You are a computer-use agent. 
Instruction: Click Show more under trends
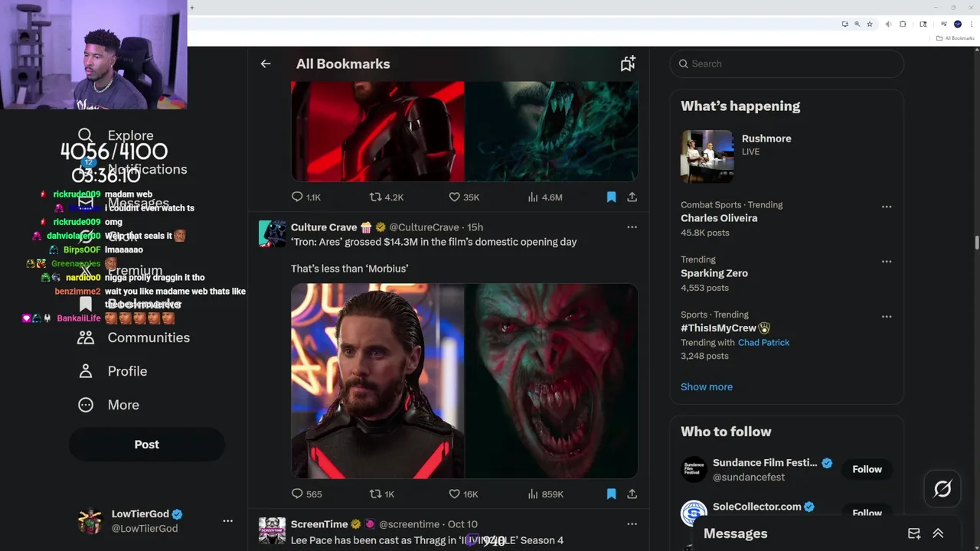point(707,386)
